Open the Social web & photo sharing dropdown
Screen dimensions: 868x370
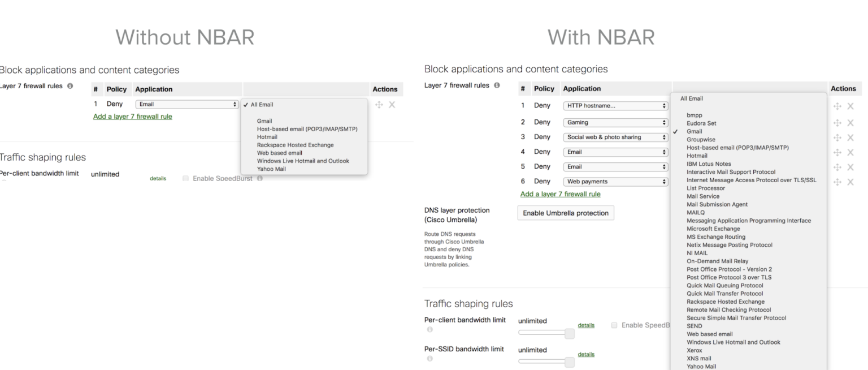tap(615, 137)
